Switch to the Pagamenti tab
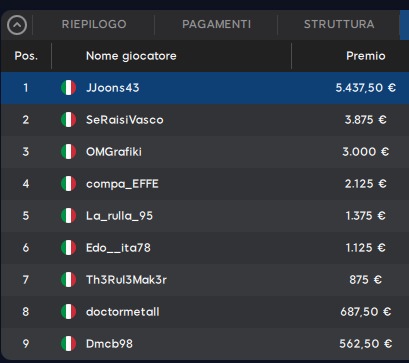The height and width of the screenshot is (363, 409). pyautogui.click(x=216, y=24)
